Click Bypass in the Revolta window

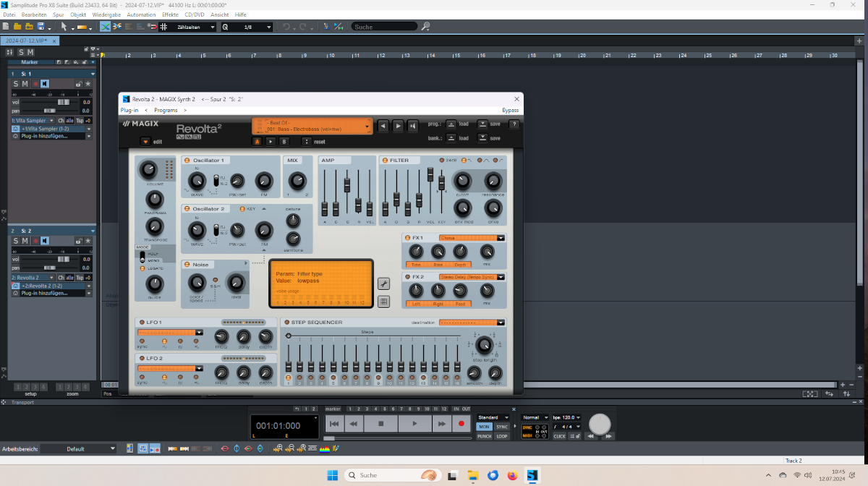coord(510,110)
